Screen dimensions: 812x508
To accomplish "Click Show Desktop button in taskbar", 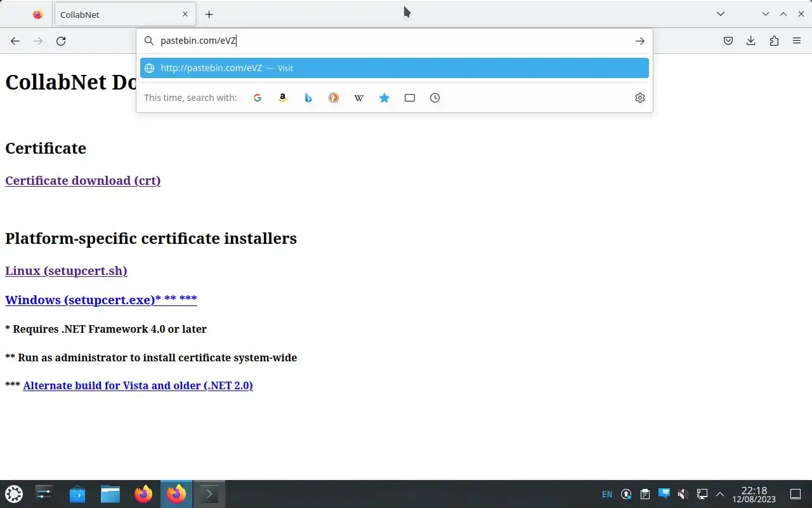I will [x=796, y=494].
